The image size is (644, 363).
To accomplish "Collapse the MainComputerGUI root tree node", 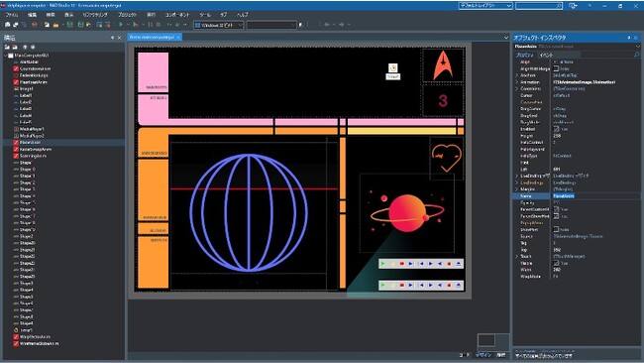I will 5,56.
